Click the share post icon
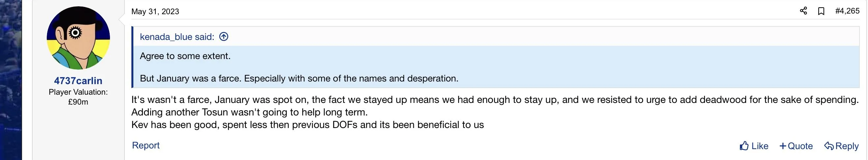 pos(803,11)
